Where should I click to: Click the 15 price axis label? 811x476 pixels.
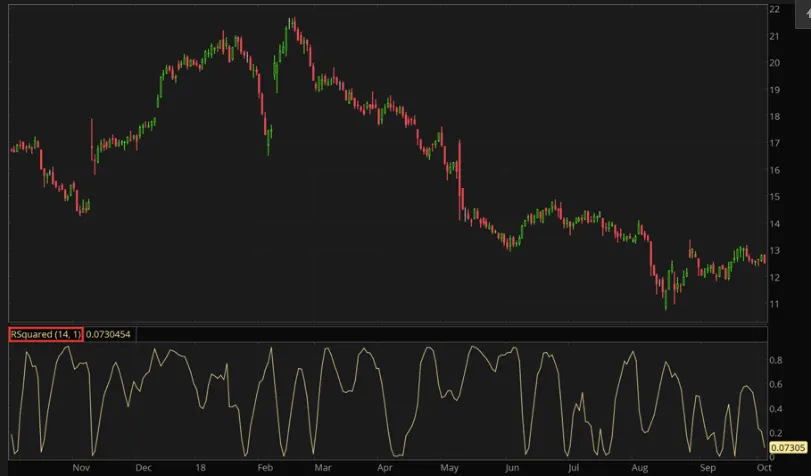tap(774, 197)
